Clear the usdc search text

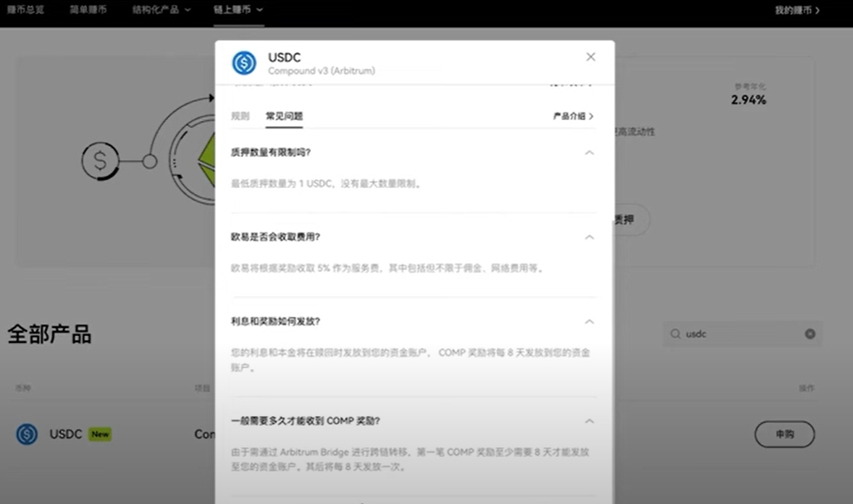click(810, 334)
